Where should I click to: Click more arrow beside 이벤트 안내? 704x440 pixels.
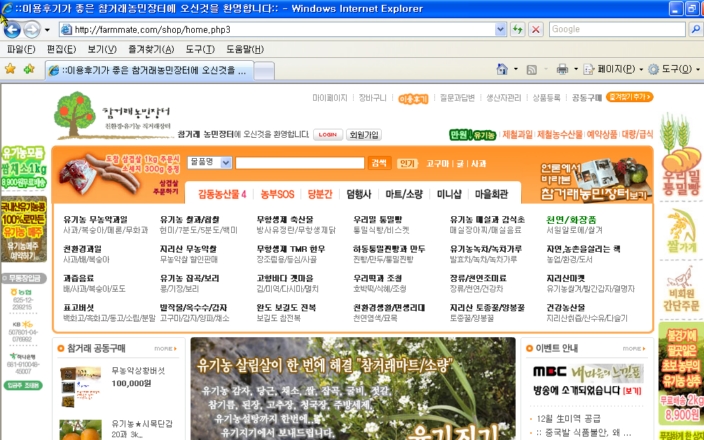[634, 348]
